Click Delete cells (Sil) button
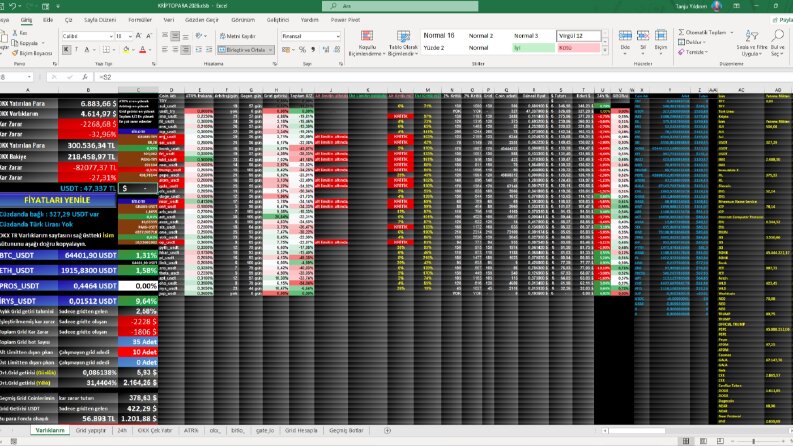Image resolution: width=793 pixels, height=446 pixels. click(x=643, y=40)
